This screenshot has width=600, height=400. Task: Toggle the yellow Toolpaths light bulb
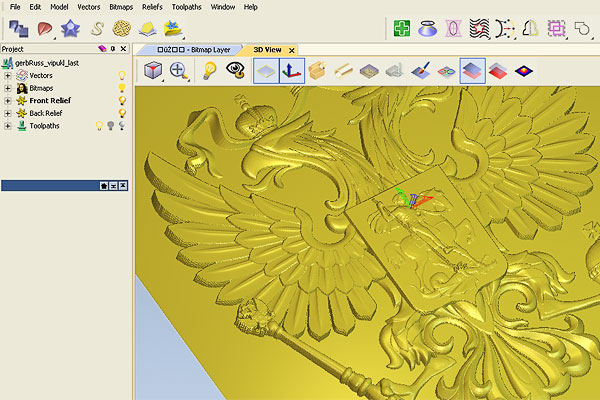coord(99,126)
